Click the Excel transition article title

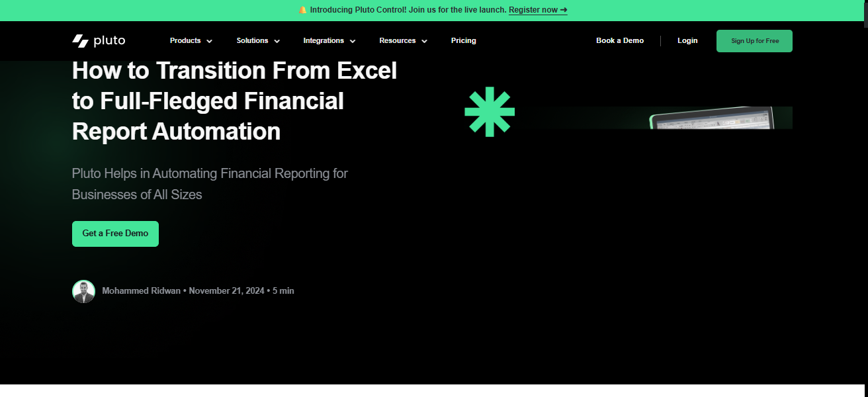(x=234, y=101)
